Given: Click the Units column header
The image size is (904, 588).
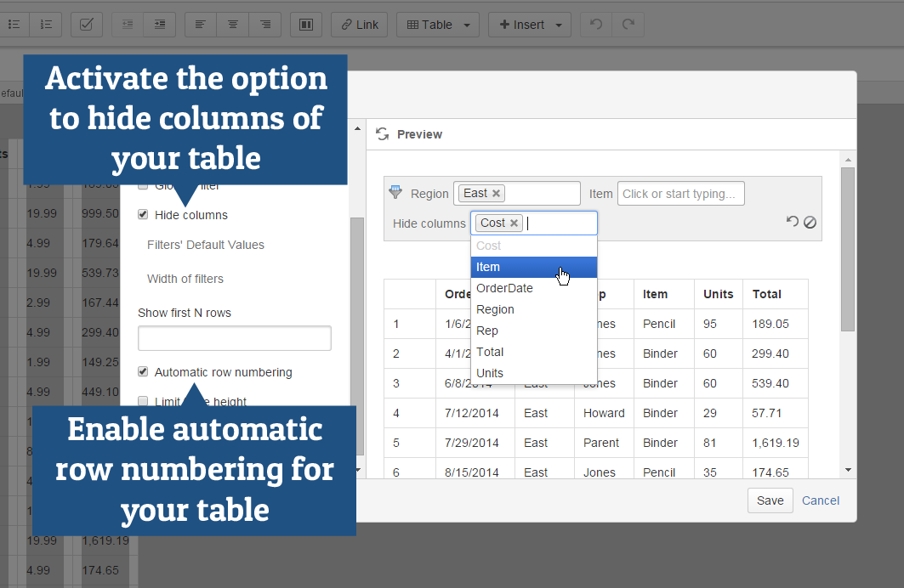Looking at the screenshot, I should [x=719, y=294].
